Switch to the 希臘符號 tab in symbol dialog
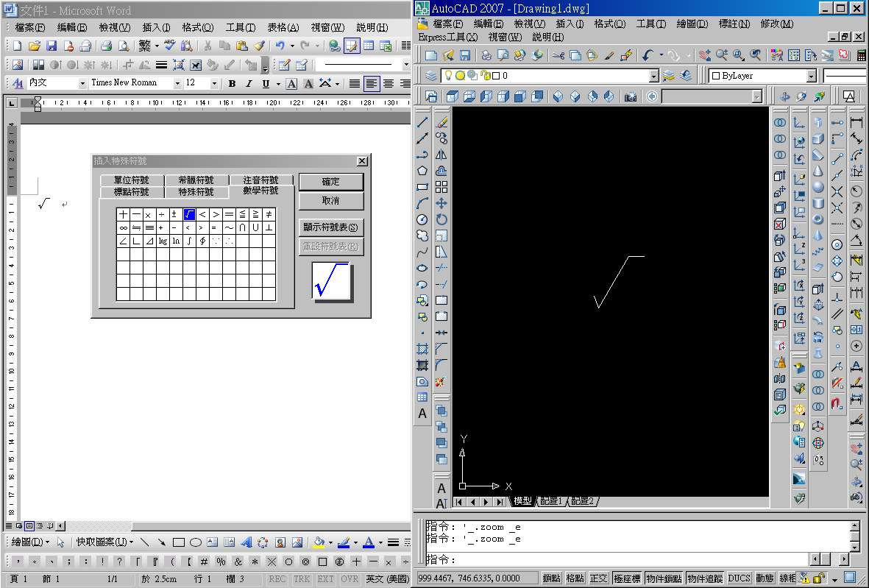 pos(196,180)
